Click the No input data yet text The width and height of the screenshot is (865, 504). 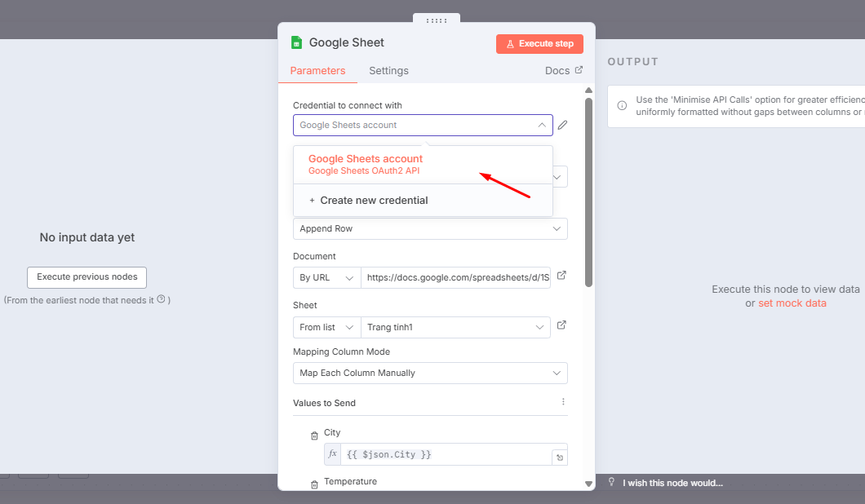pos(87,237)
